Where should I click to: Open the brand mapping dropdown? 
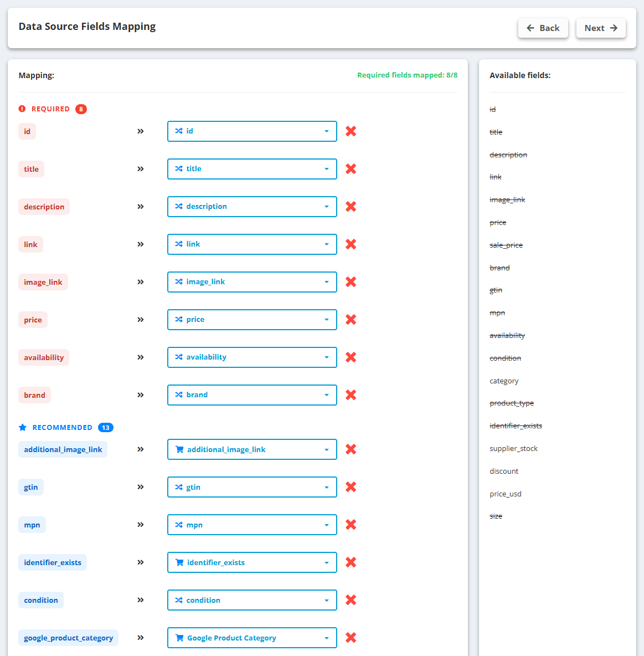252,395
